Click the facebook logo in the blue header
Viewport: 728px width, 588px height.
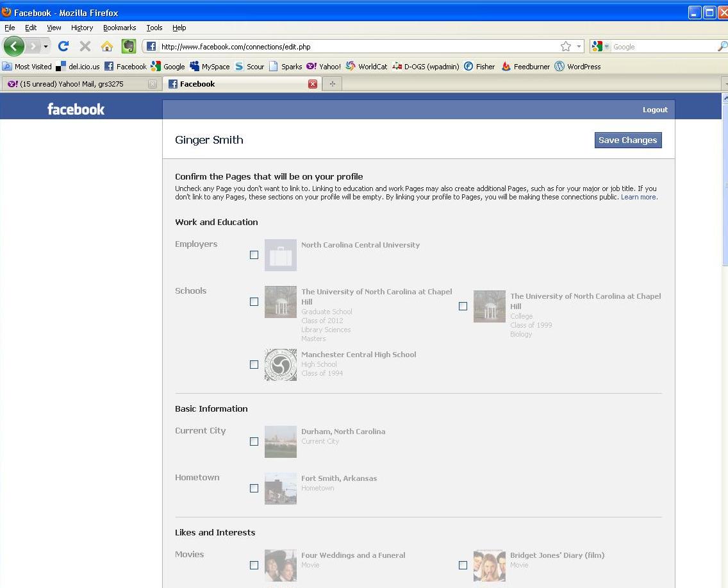coord(75,109)
